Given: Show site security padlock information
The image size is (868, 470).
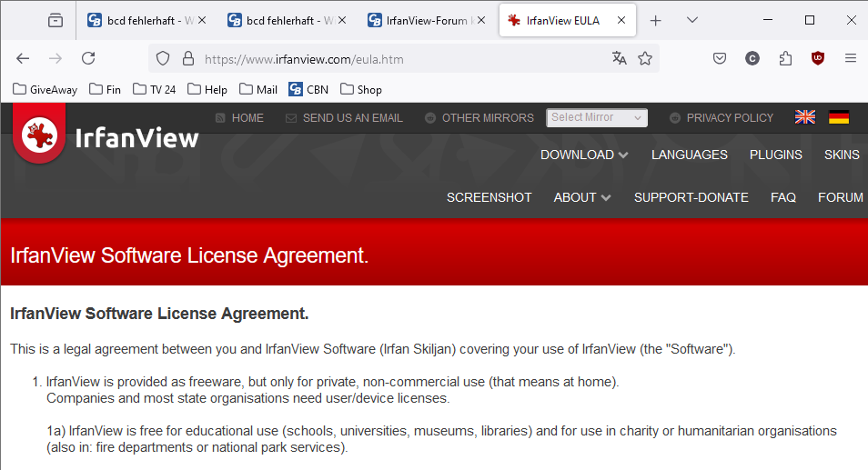Looking at the screenshot, I should pos(188,58).
